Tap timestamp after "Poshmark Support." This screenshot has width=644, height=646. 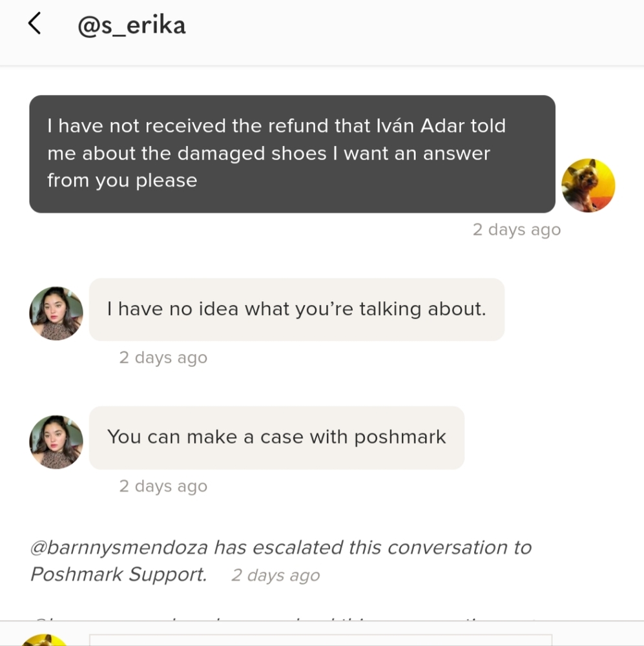(276, 575)
